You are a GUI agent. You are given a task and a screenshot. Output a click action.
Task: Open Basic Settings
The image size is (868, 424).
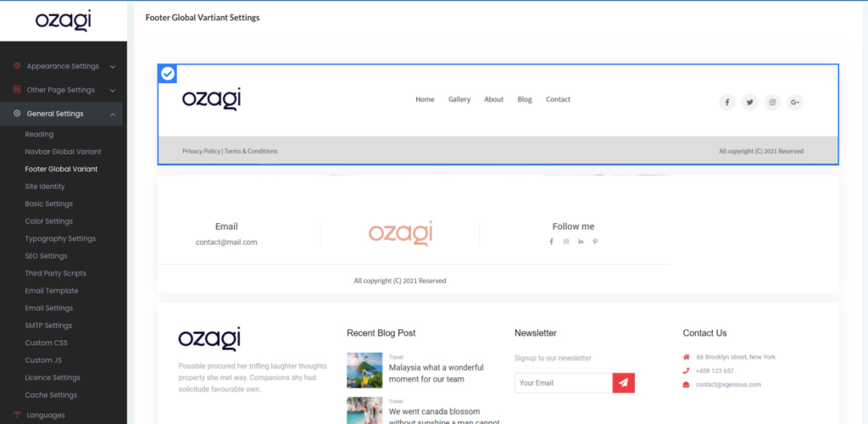coord(48,204)
